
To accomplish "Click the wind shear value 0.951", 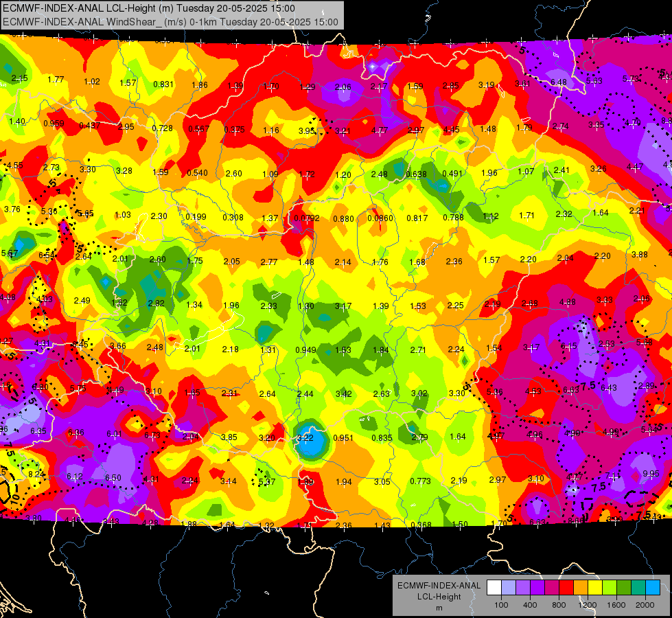I will 343,437.
